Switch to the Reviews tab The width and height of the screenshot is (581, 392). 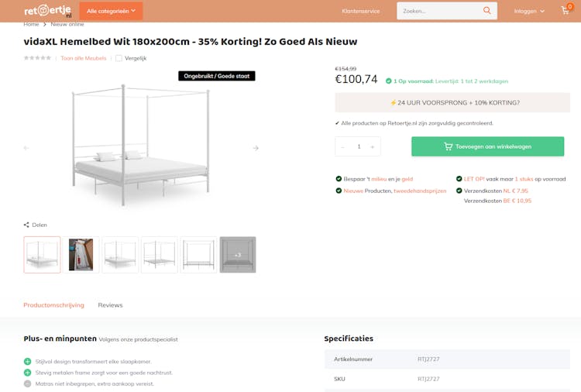tap(110, 304)
